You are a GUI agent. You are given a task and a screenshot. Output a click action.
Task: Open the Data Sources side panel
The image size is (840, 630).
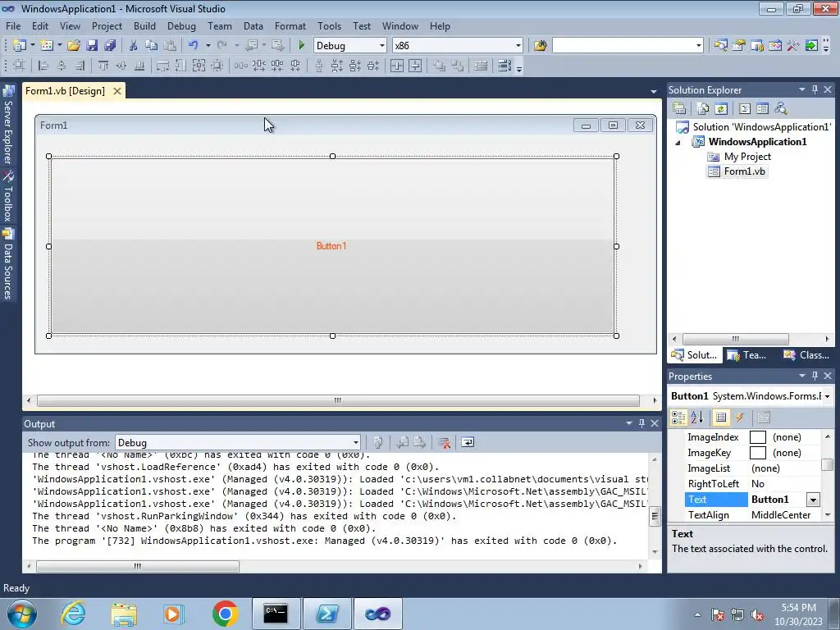pos(8,263)
